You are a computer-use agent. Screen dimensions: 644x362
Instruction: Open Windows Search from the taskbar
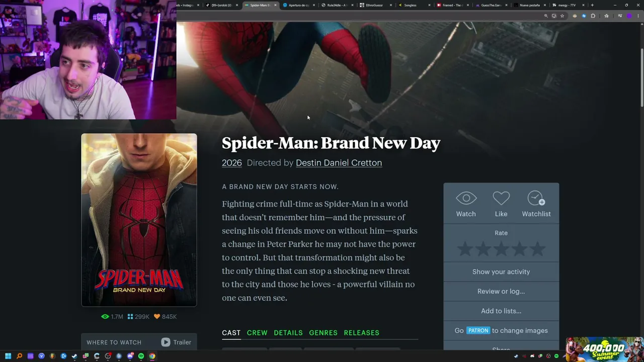pyautogui.click(x=19, y=356)
